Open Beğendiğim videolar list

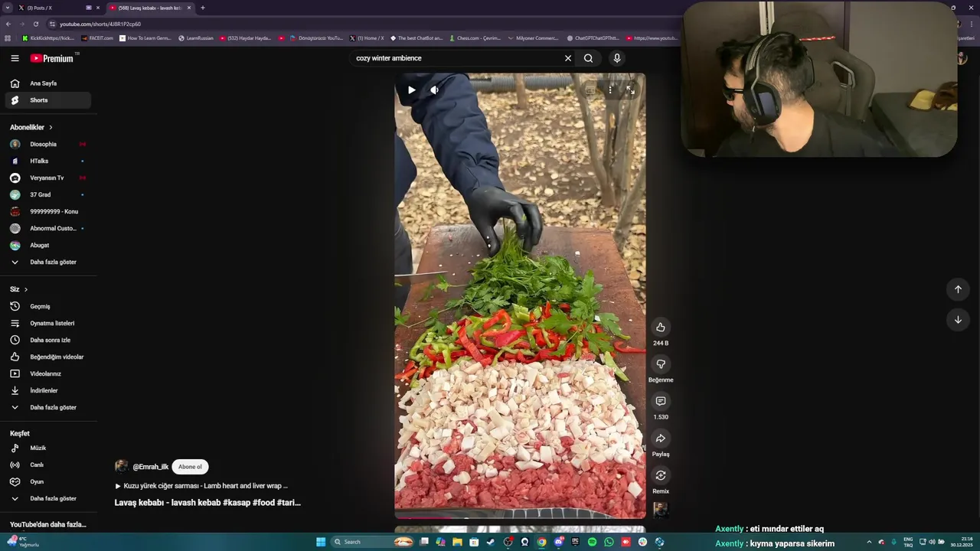(48, 357)
